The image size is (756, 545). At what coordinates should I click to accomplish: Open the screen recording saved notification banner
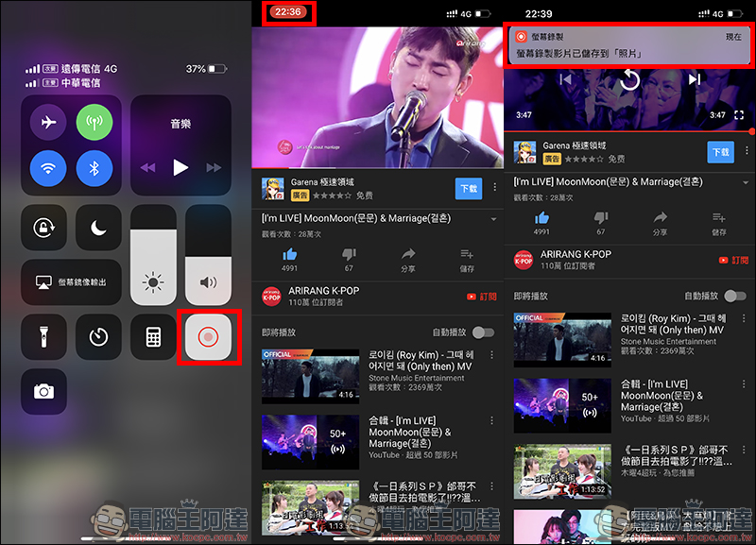(628, 45)
